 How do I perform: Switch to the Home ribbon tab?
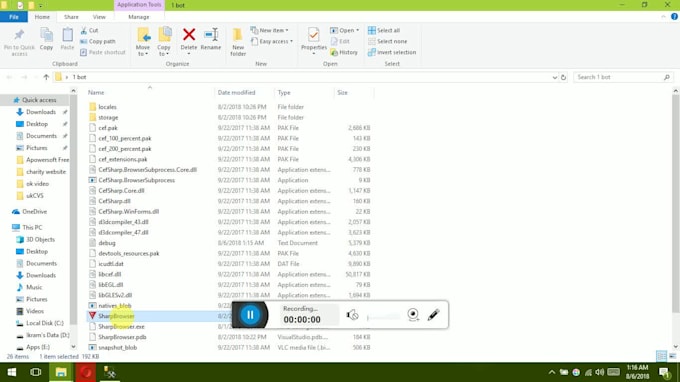pyautogui.click(x=42, y=17)
